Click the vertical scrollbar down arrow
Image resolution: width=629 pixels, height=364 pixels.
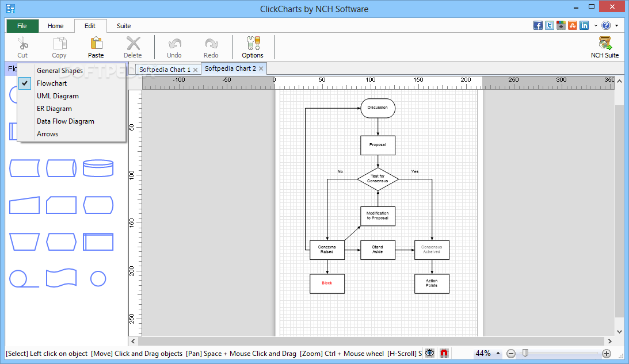coord(619,332)
